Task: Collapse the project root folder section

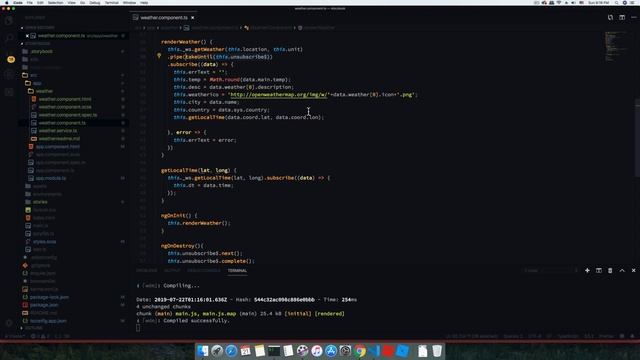Action: pos(36,44)
